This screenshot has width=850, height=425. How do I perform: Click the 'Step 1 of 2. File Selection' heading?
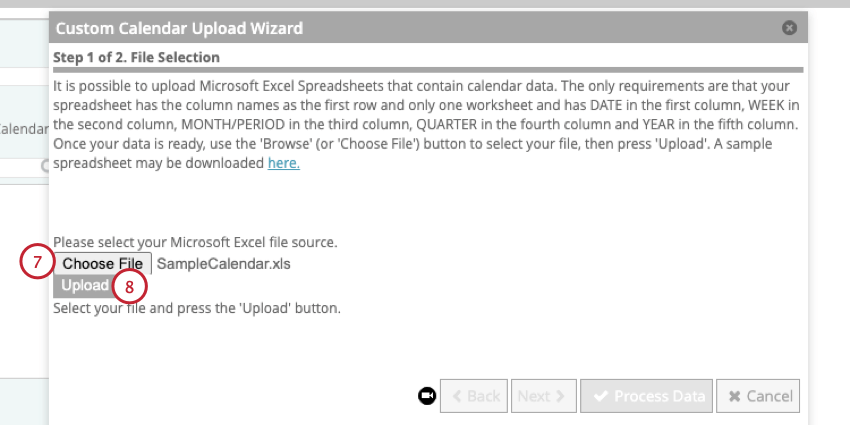point(137,58)
